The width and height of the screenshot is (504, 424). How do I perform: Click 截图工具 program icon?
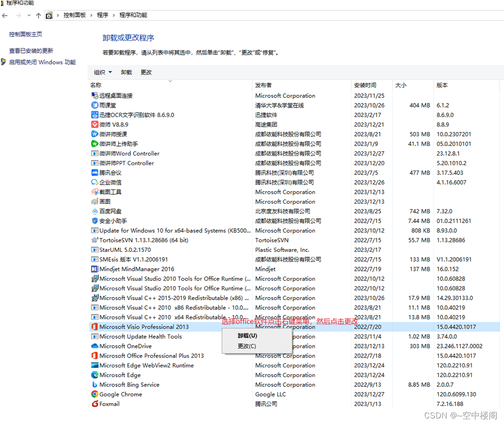pos(95,192)
